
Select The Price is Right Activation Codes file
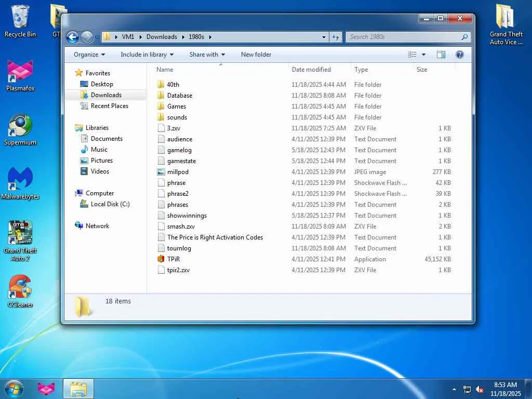tap(215, 237)
